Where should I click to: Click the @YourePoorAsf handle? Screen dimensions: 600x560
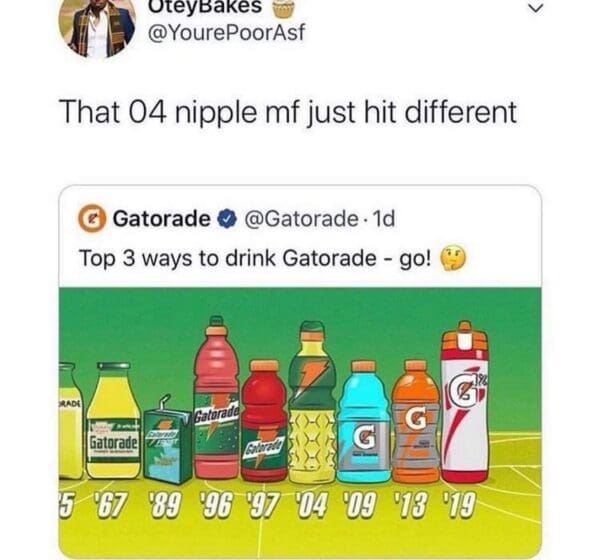(x=226, y=33)
